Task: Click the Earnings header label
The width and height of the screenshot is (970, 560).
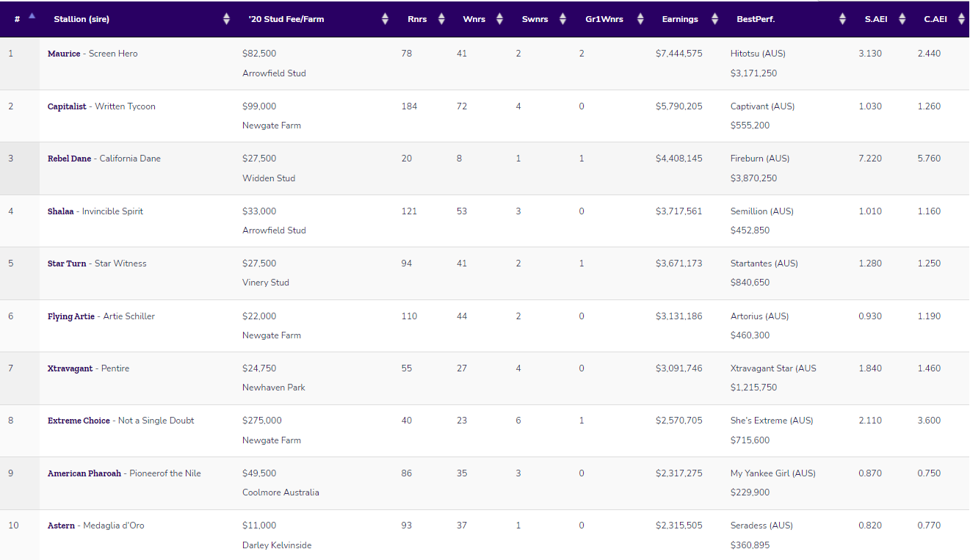Action: [680, 19]
